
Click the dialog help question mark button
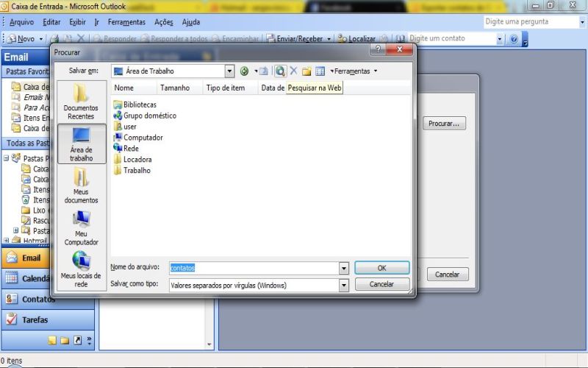(378, 49)
